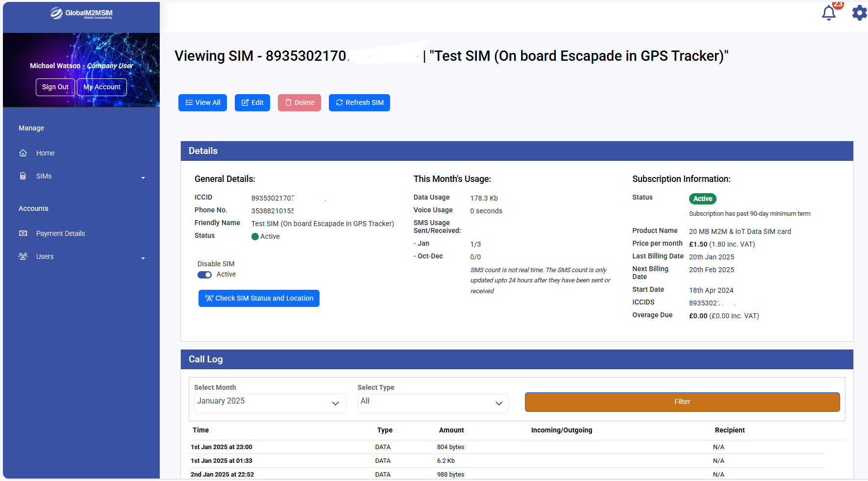Expand the Users section chevron
Image resolution: width=868 pixels, height=481 pixels.
click(143, 258)
